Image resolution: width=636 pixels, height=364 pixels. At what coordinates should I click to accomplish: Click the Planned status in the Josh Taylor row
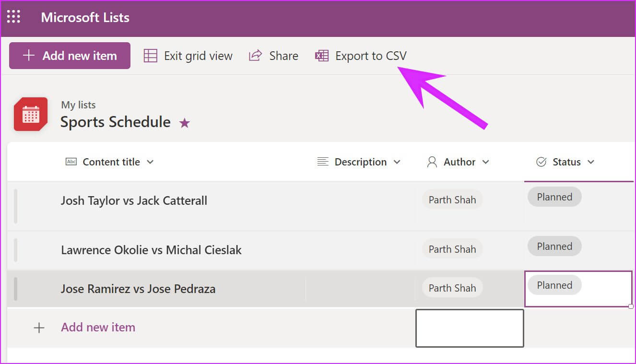(554, 197)
